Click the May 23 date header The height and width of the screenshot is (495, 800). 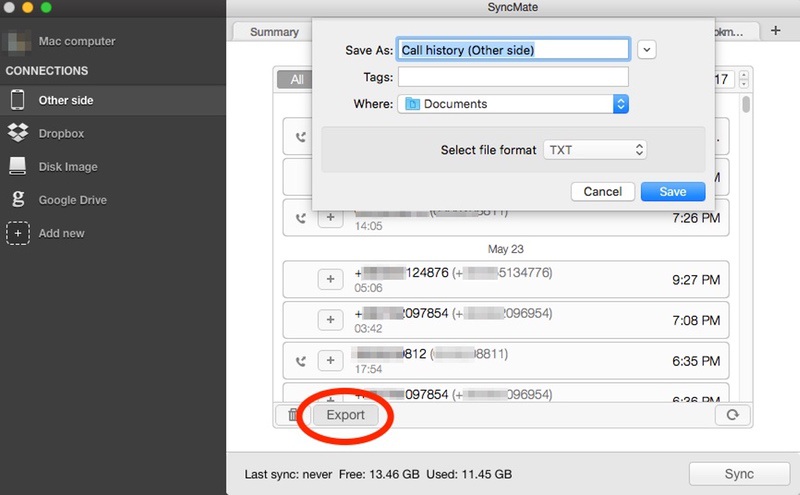(x=506, y=249)
